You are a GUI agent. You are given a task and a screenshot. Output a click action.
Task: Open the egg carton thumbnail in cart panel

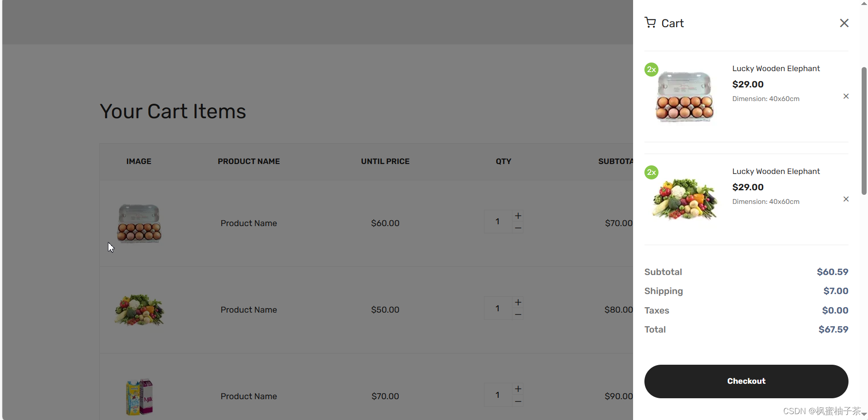685,97
